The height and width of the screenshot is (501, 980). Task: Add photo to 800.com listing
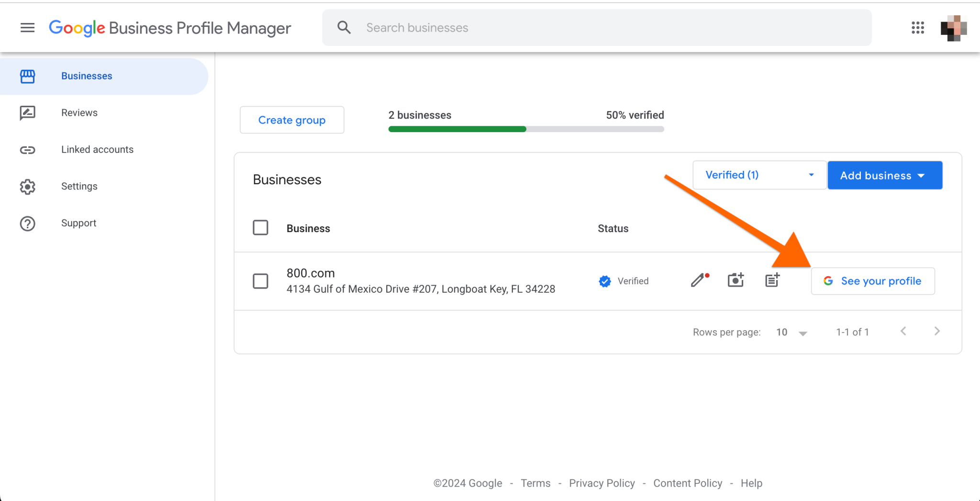tap(736, 280)
